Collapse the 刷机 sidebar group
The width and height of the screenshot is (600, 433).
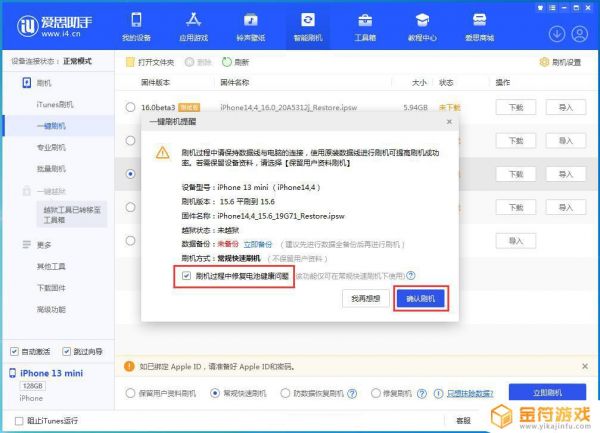38,83
